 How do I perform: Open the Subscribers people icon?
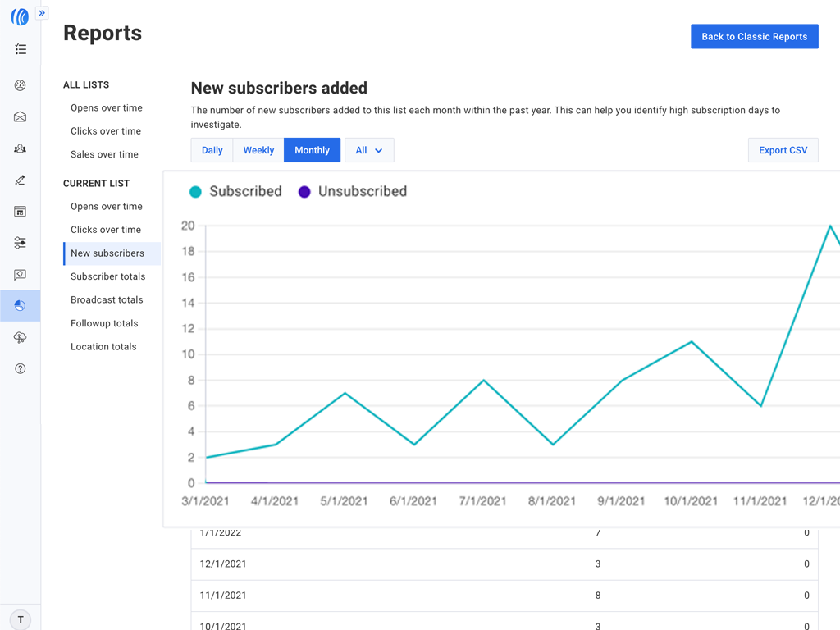coord(21,148)
